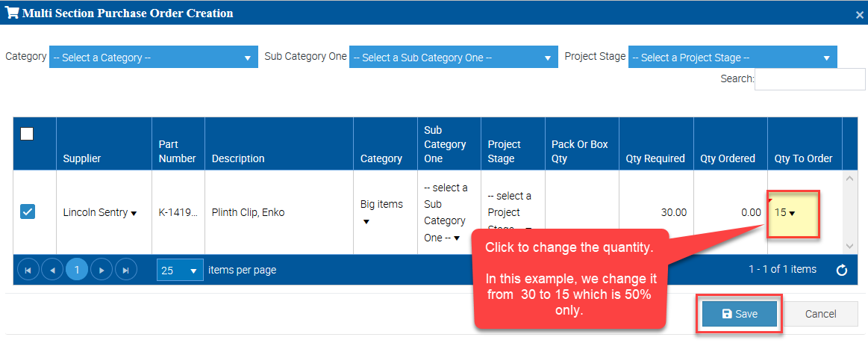This screenshot has width=868, height=352.
Task: Jump to the last page
Action: pyautogui.click(x=125, y=270)
